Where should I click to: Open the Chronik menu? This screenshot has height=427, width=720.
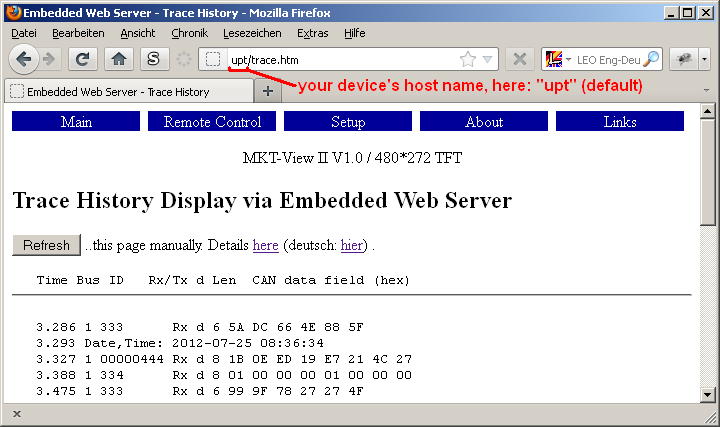pos(189,33)
